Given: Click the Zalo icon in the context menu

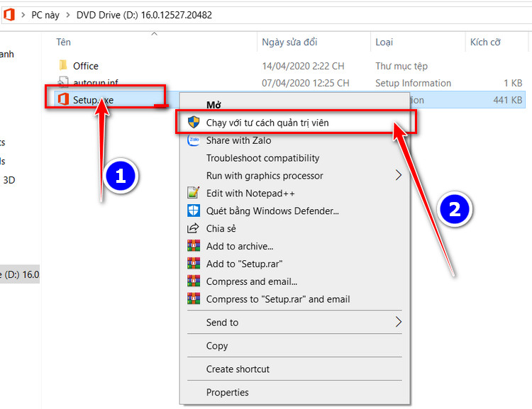Looking at the screenshot, I should (194, 140).
